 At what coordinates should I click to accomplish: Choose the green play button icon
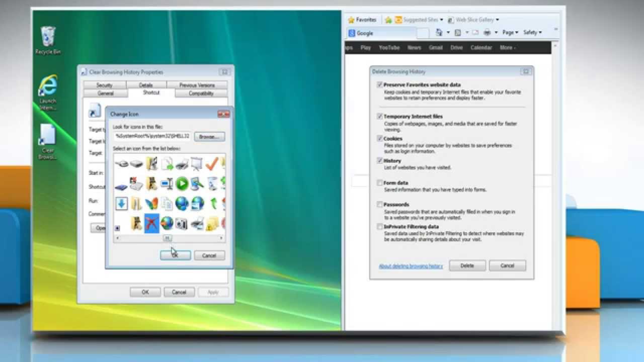(182, 184)
